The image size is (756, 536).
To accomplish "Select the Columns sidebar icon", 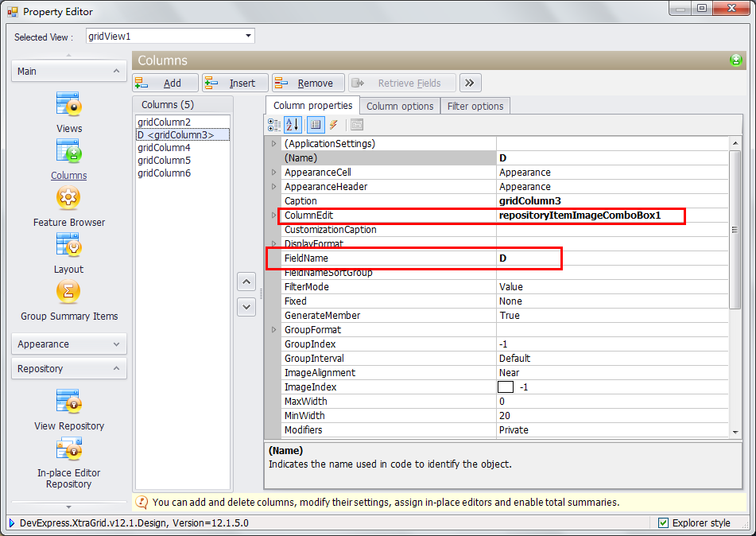I will point(69,151).
